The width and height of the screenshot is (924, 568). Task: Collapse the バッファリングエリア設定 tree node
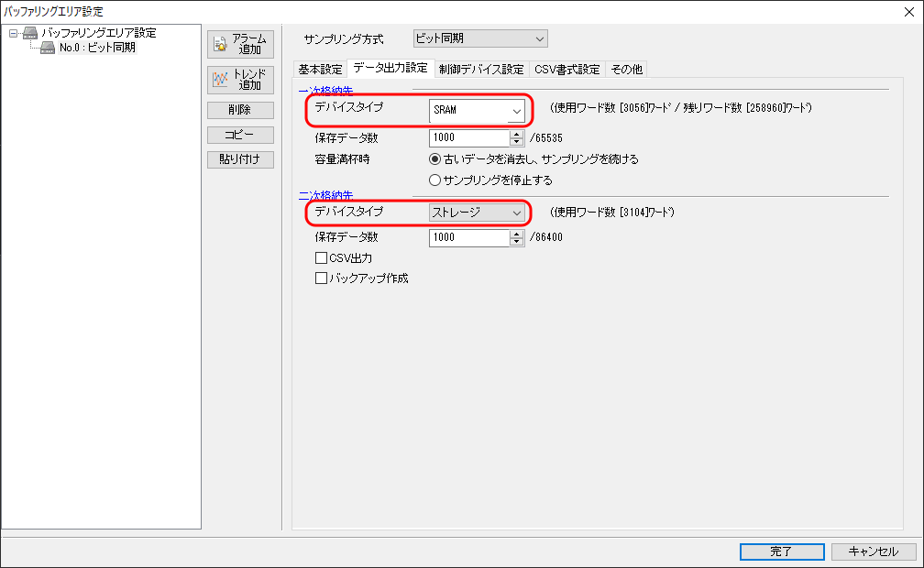click(x=14, y=33)
